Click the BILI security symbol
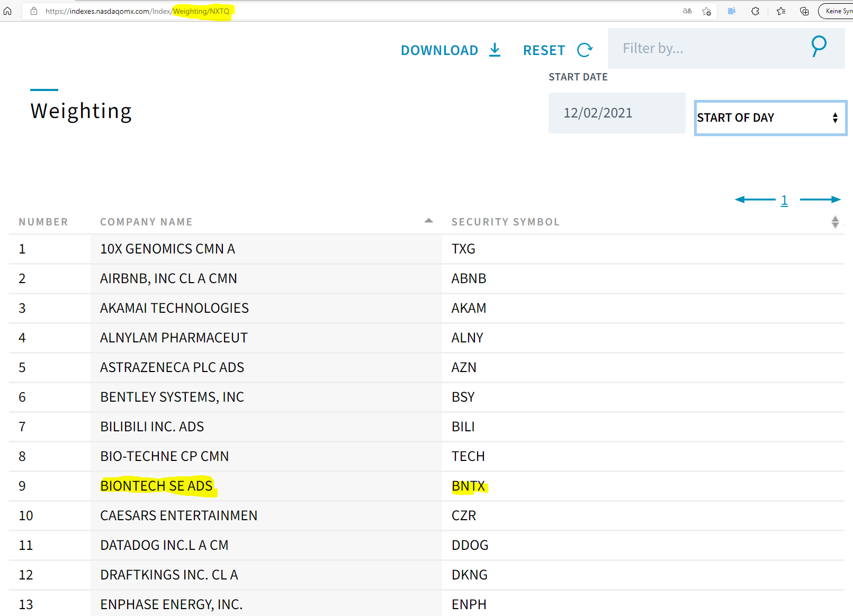The image size is (853, 616). pos(463,427)
